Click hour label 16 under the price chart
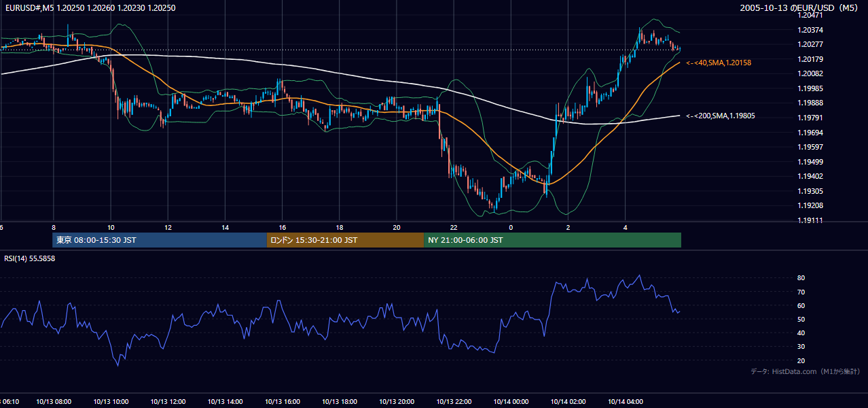Image resolution: width=868 pixels, height=408 pixels. pos(282,228)
